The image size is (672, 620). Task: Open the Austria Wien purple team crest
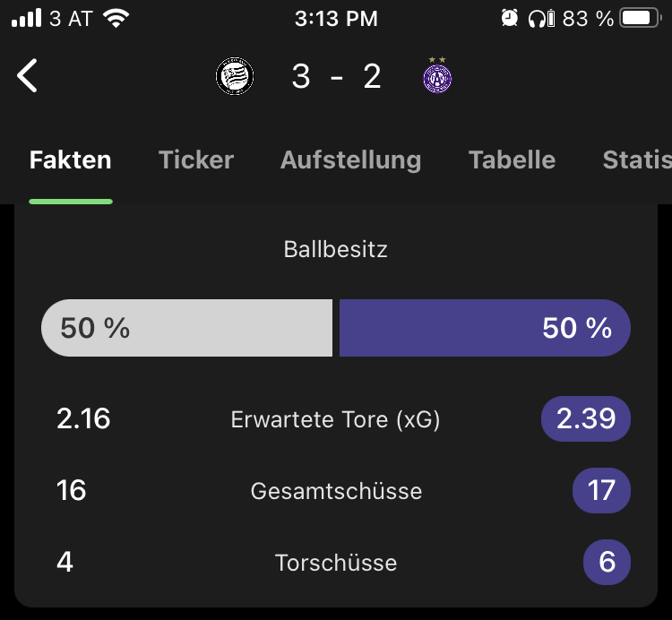(437, 75)
